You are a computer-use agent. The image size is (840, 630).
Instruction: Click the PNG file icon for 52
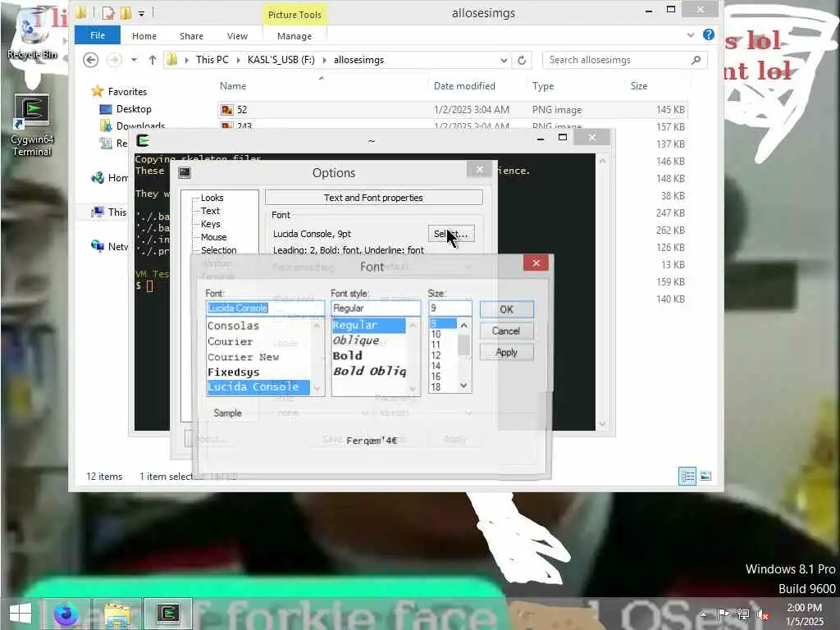(x=227, y=110)
